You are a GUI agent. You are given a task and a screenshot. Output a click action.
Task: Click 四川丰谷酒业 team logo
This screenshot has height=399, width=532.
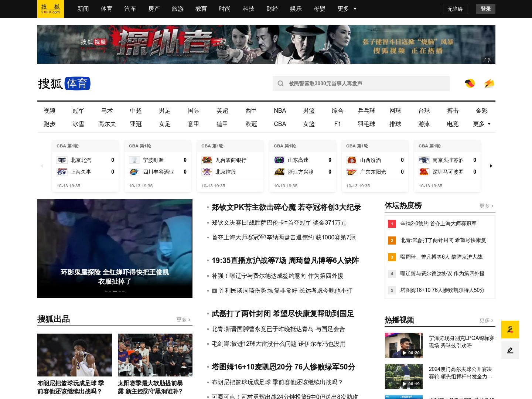[x=134, y=172]
